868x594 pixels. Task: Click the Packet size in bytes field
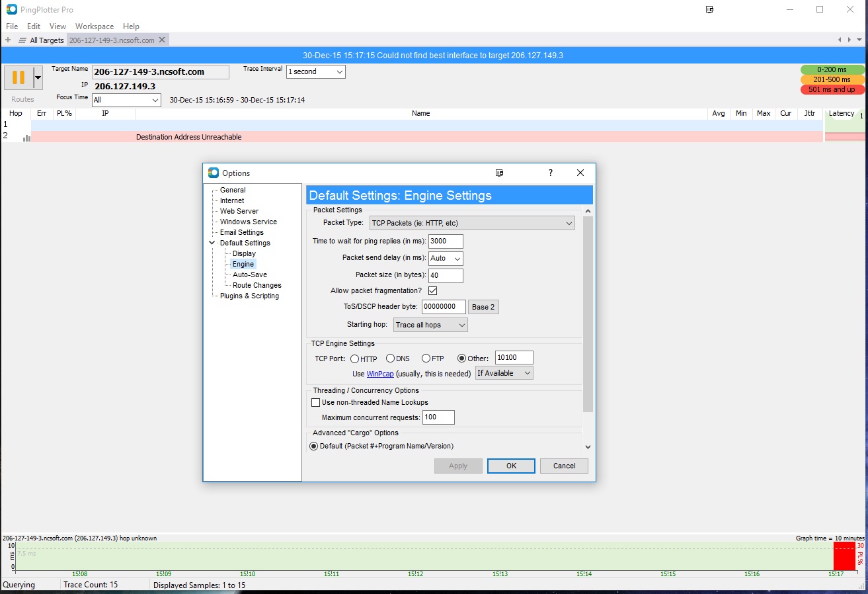tap(446, 275)
